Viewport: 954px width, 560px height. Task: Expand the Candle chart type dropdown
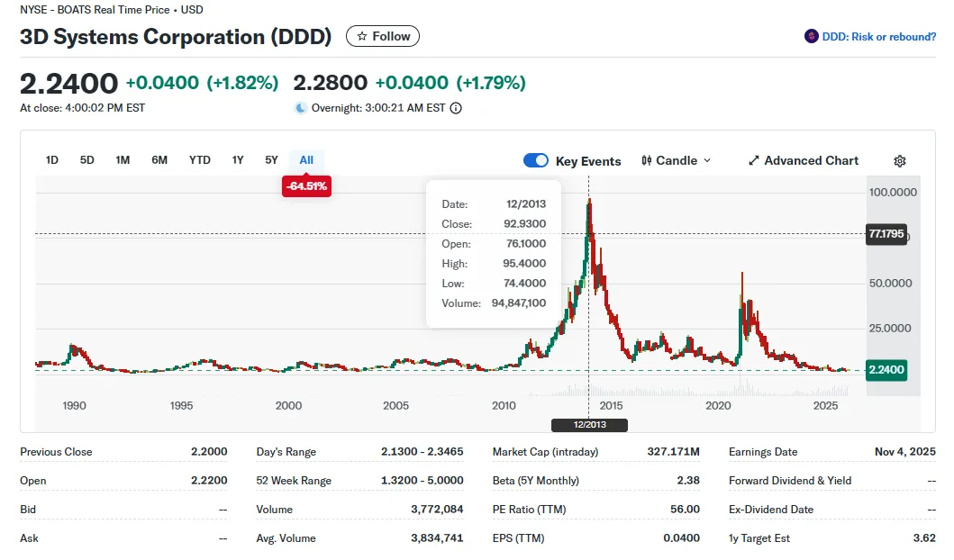tap(706, 161)
